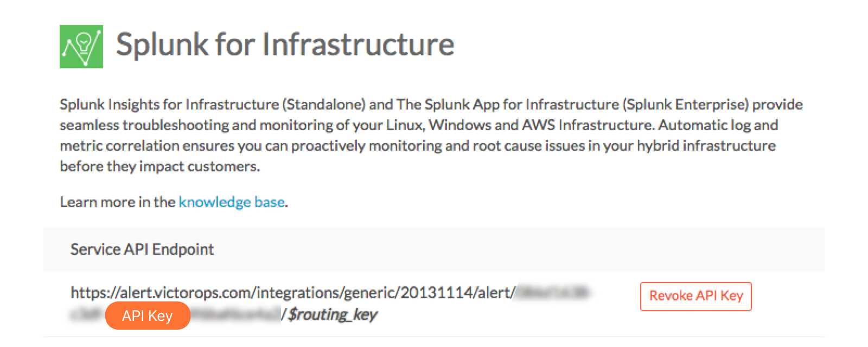
Task: Select the Splunk for Infrastructure heading
Action: (x=285, y=44)
